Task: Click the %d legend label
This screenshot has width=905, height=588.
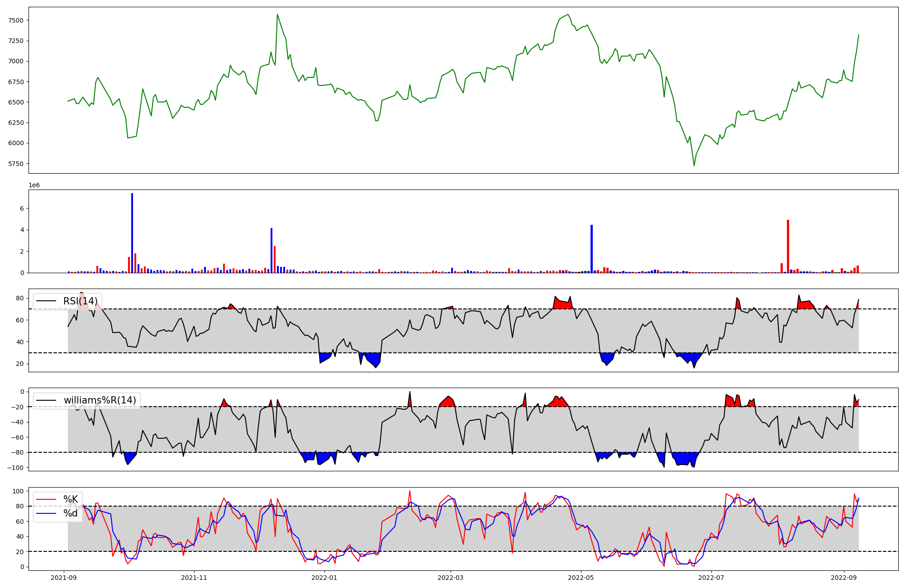Action: pos(71,513)
